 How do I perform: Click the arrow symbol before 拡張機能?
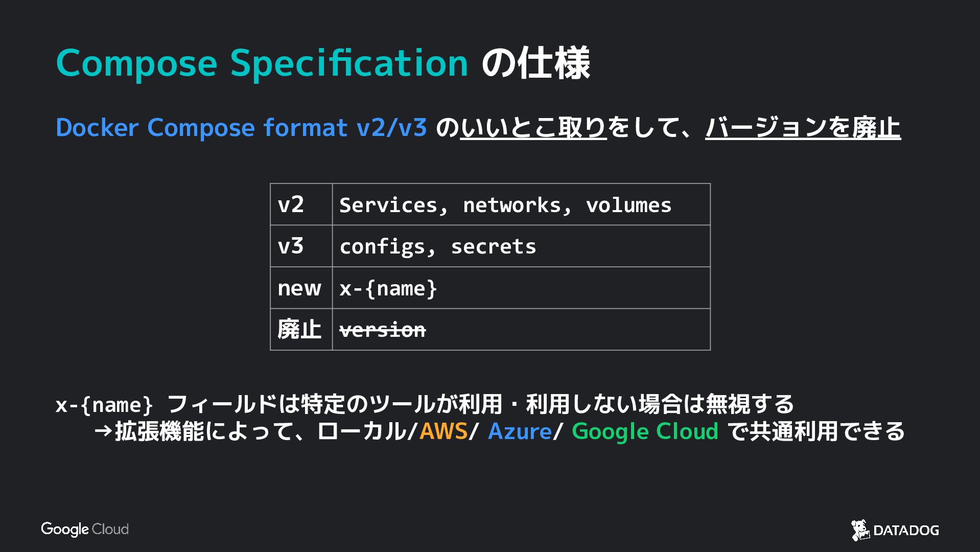point(103,431)
